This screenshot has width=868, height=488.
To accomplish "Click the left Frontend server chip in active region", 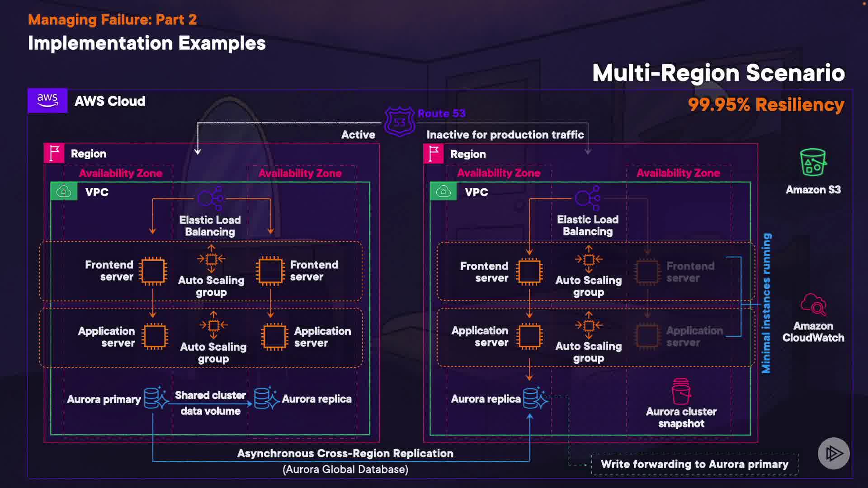I will point(153,271).
